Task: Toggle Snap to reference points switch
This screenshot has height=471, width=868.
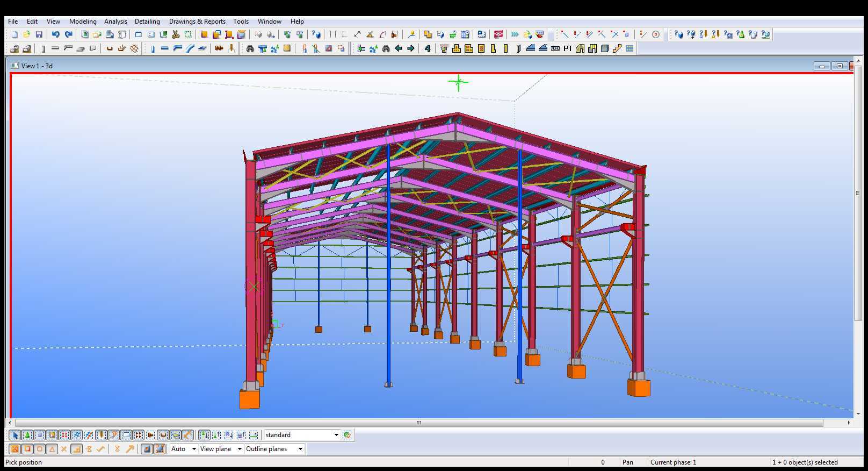Action: point(147,449)
